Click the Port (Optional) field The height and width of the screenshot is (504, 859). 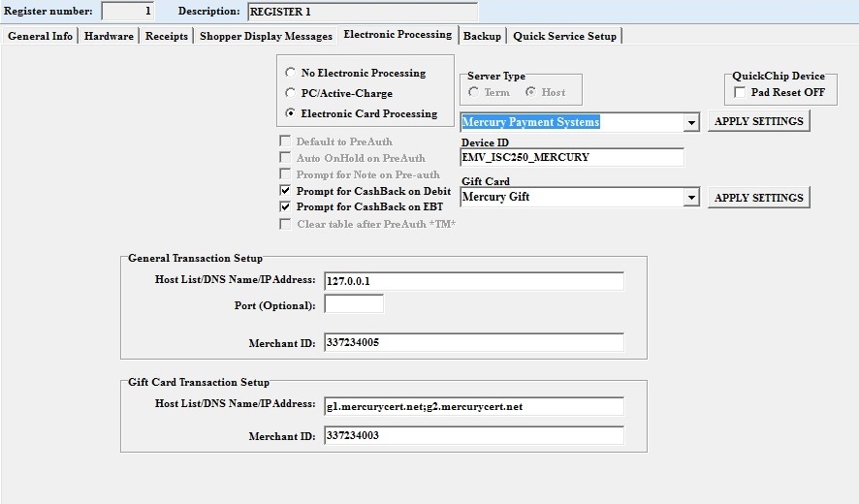[354, 304]
